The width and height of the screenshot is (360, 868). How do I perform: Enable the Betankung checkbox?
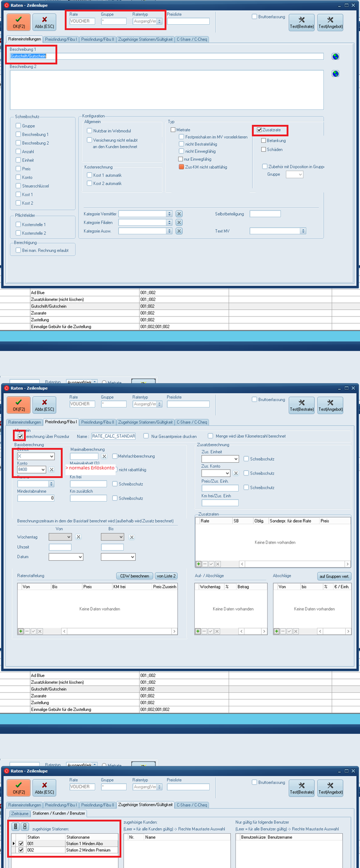coord(263,141)
